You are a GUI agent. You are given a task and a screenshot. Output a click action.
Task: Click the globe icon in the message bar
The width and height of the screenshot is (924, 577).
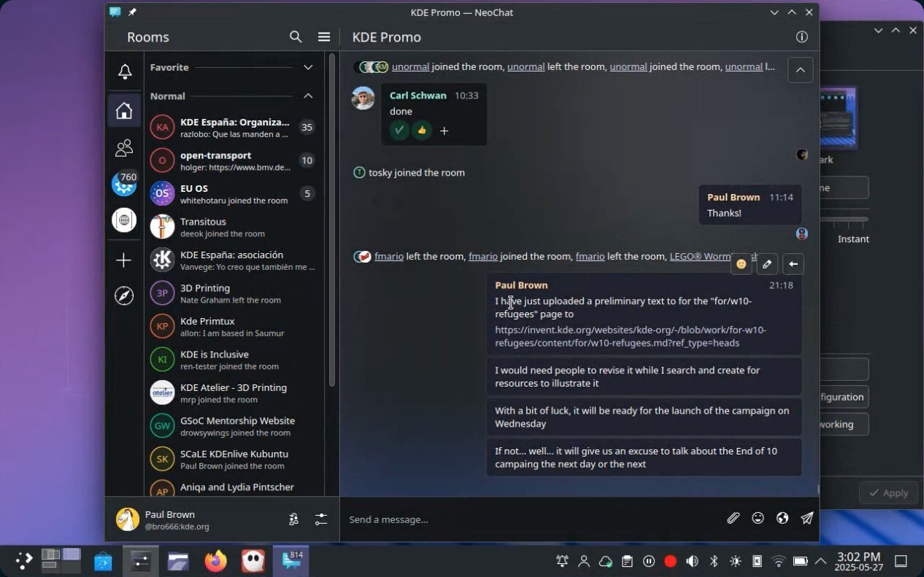[782, 518]
